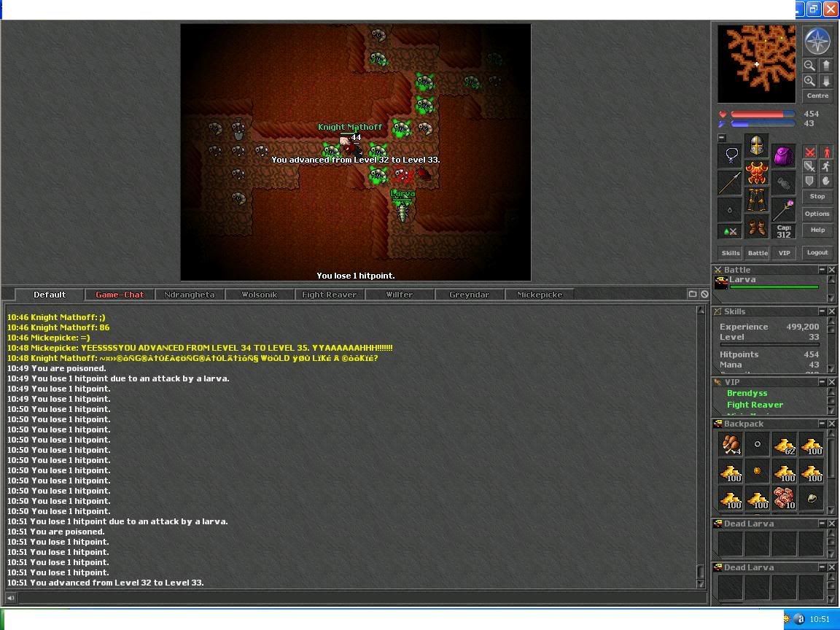Click the red hitpoints bar
Viewport: 840px width, 630px height.
[762, 114]
